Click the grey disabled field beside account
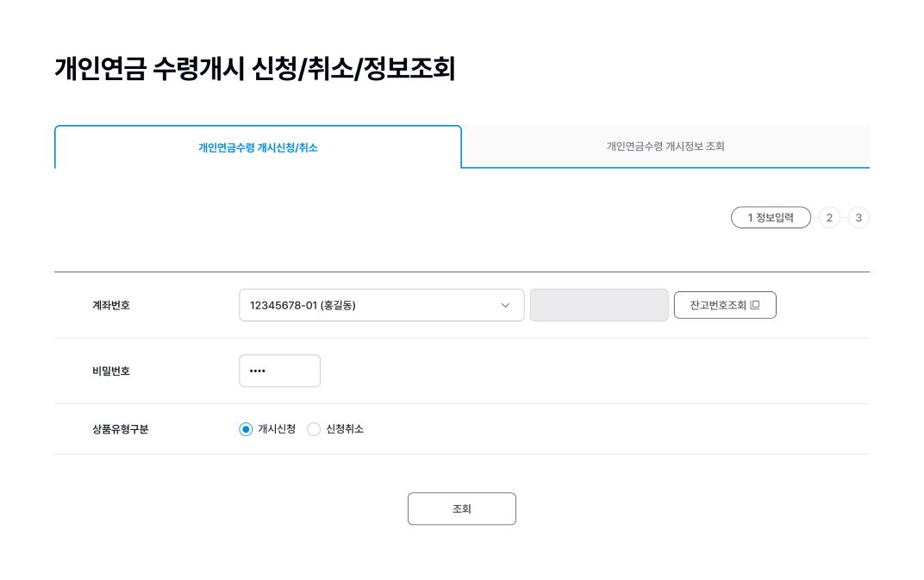This screenshot has width=924, height=580. [x=599, y=305]
